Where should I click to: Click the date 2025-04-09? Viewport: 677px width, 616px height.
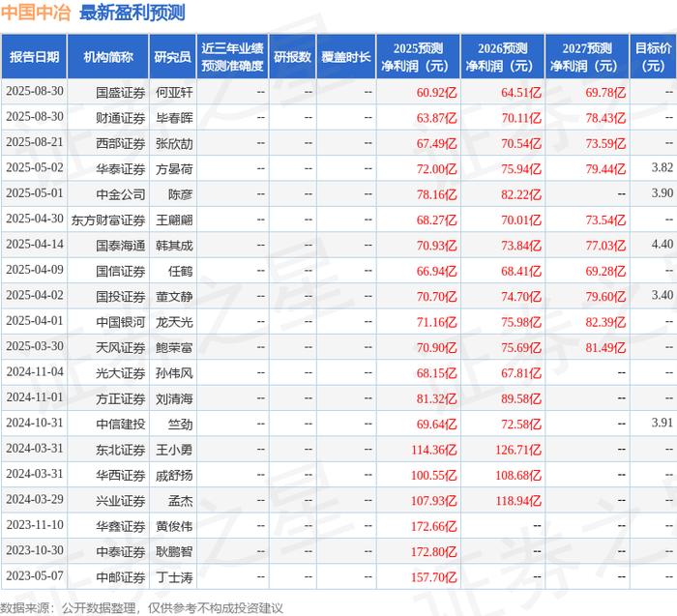click(35, 270)
